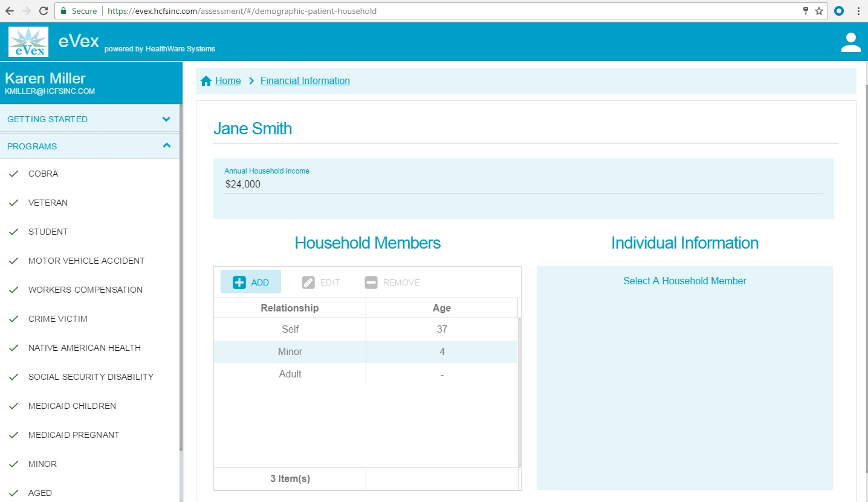Select Medicaid Children program
The image size is (868, 502).
[x=72, y=406]
